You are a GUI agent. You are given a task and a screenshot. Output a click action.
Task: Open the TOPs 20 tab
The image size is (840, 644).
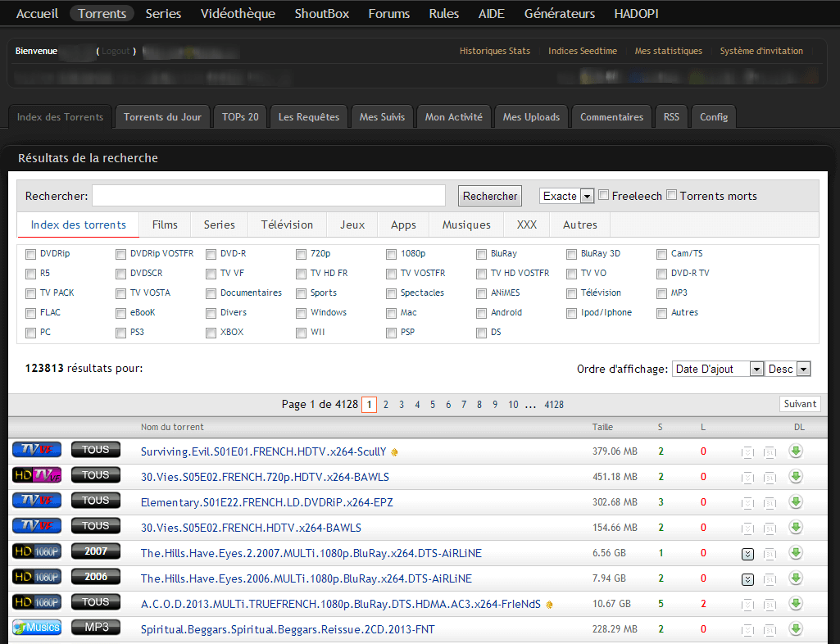click(x=240, y=117)
